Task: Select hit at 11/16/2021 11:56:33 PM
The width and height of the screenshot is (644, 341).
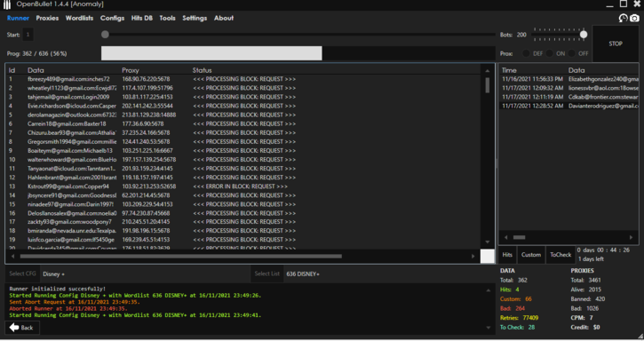Action: pos(568,79)
